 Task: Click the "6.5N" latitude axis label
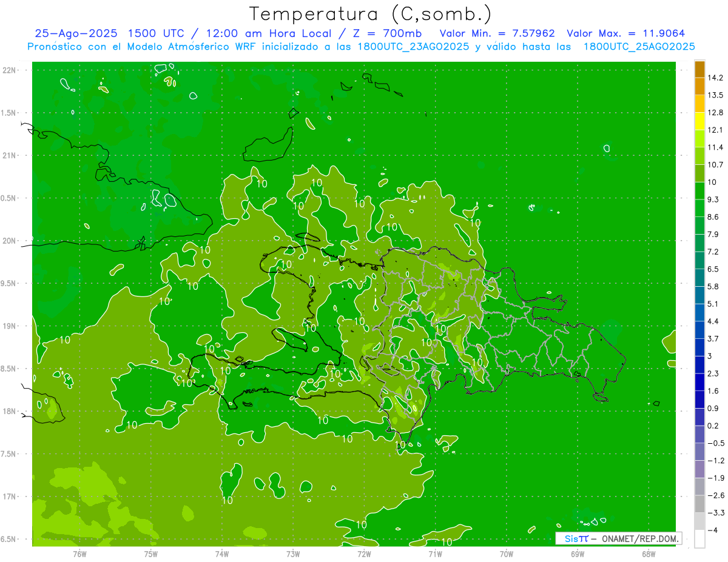9,539
